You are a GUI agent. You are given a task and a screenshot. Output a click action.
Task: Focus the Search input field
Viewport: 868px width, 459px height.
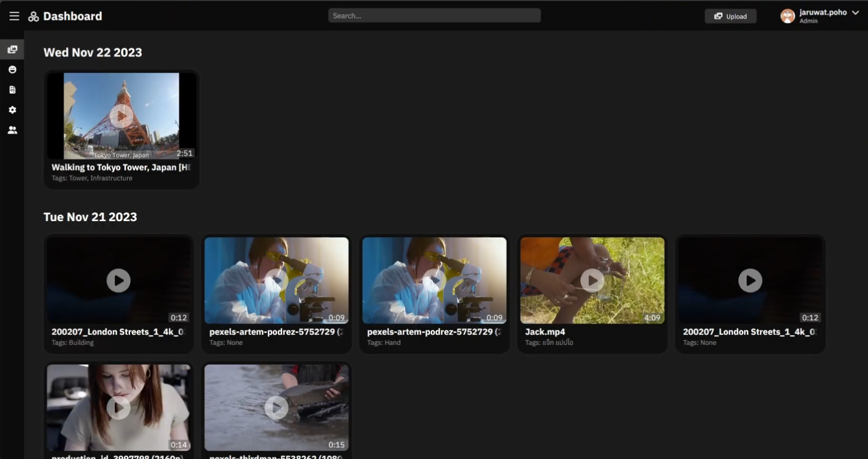[x=434, y=16]
